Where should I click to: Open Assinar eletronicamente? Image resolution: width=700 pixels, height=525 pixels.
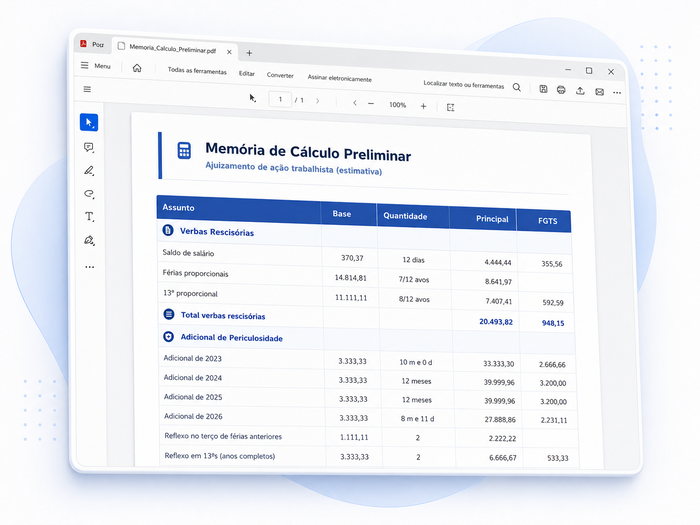pos(339,78)
